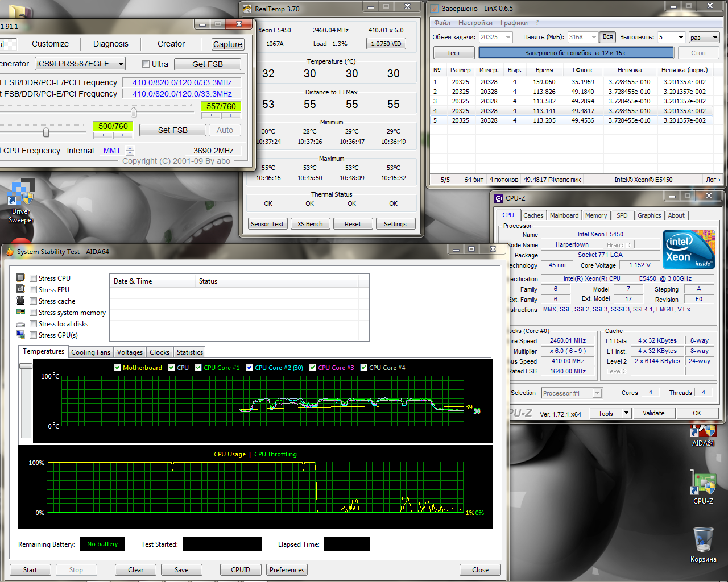Viewport: 728px width, 582px height.
Task: Click the icon beside Stress cache
Action: tap(20, 300)
